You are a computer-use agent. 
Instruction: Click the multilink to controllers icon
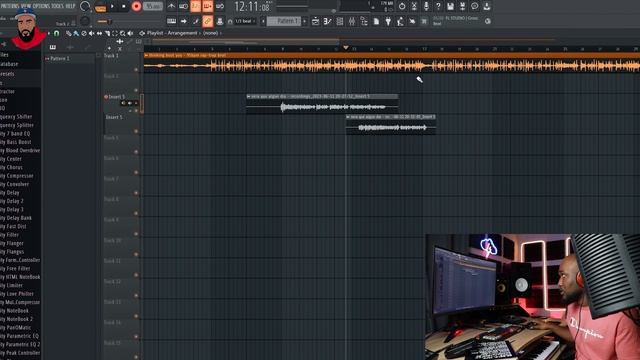(220, 21)
